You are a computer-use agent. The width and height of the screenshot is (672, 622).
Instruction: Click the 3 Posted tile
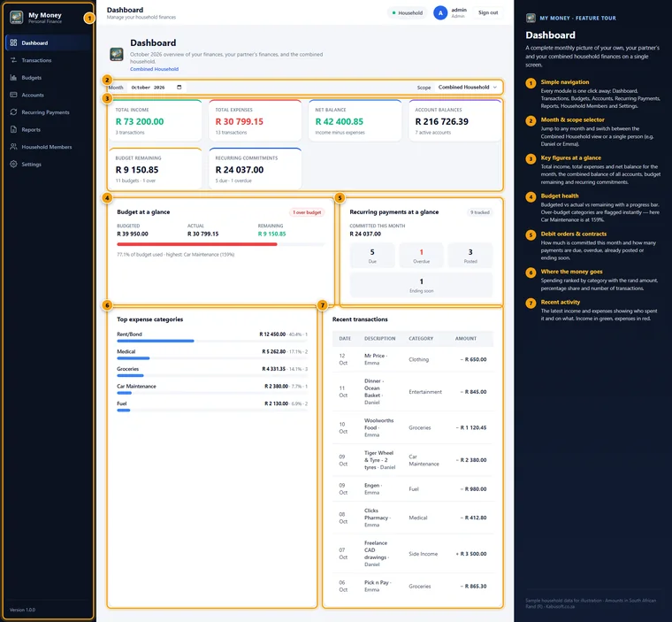point(470,255)
